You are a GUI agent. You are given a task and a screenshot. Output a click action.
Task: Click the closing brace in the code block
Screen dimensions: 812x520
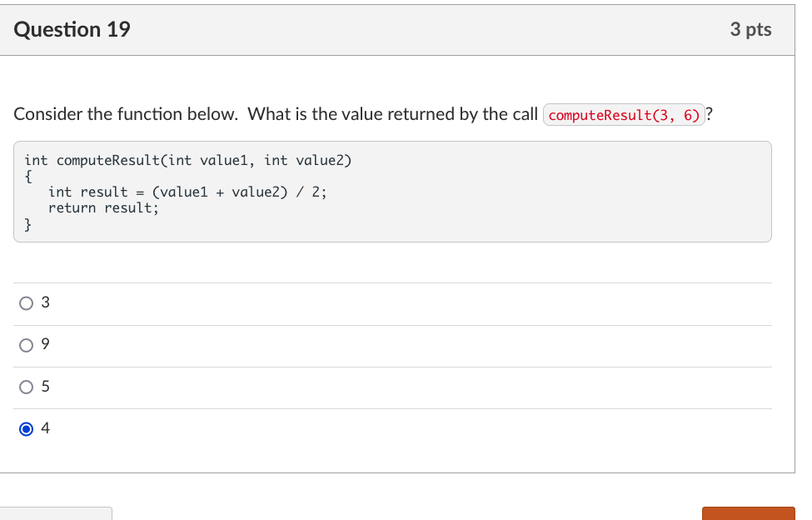coord(27,223)
